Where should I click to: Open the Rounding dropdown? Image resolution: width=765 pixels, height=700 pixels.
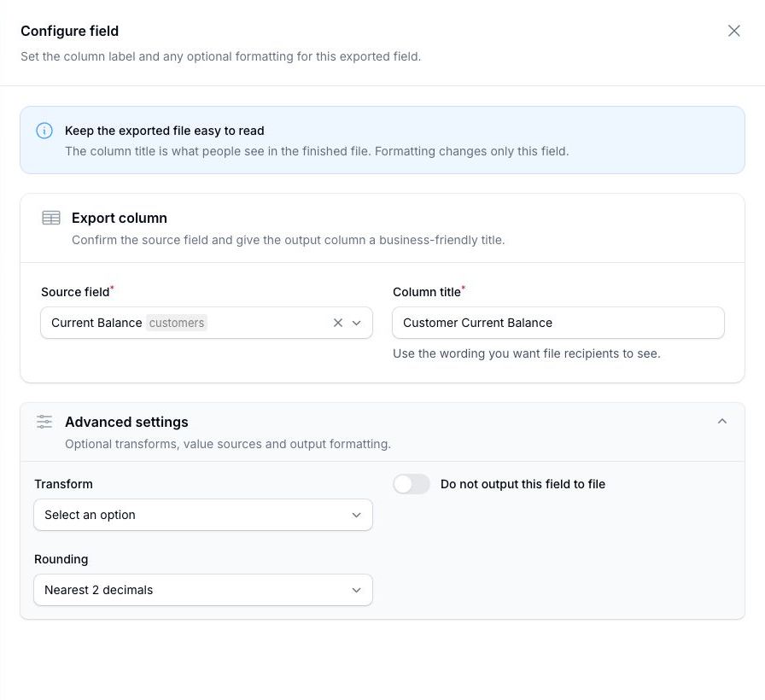pos(203,590)
